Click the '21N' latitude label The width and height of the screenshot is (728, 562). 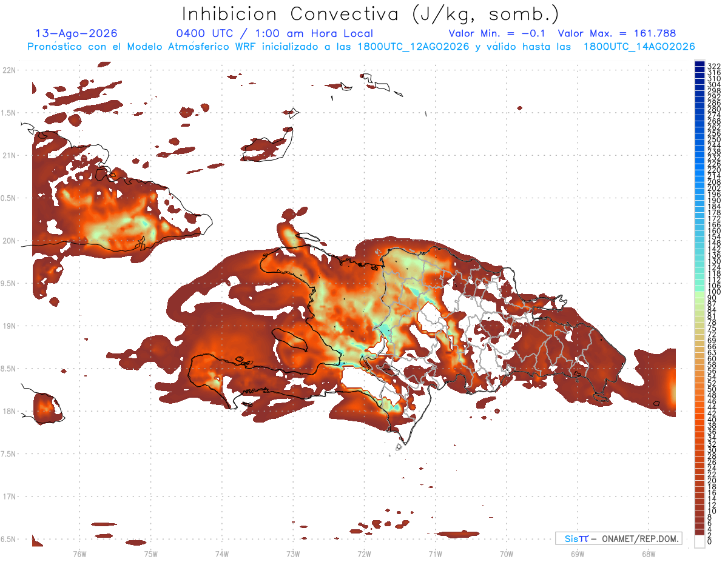(x=10, y=155)
